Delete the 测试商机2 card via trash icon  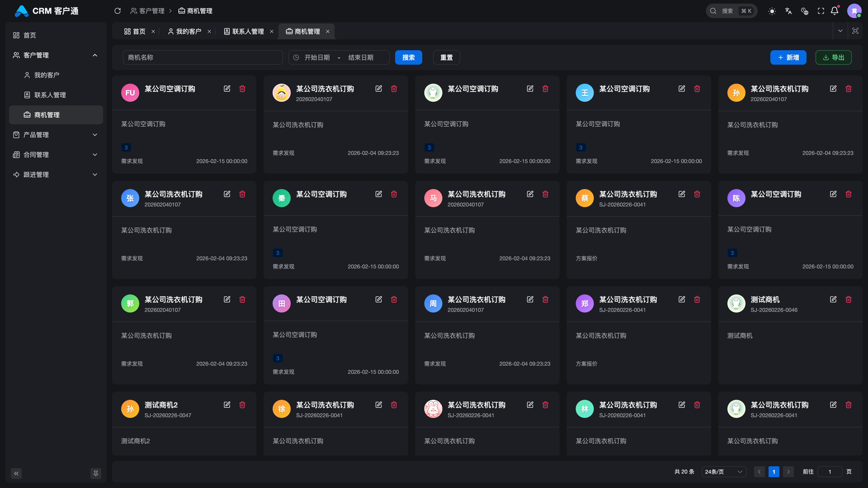(x=242, y=405)
